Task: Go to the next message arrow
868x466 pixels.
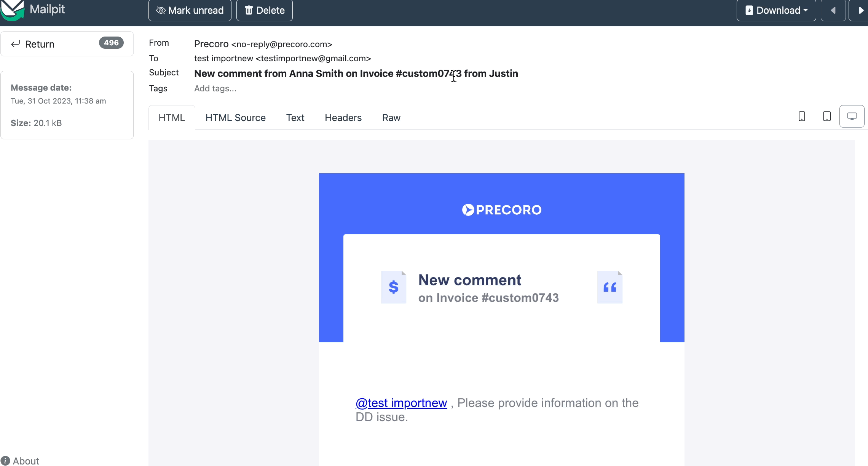Action: point(860,10)
